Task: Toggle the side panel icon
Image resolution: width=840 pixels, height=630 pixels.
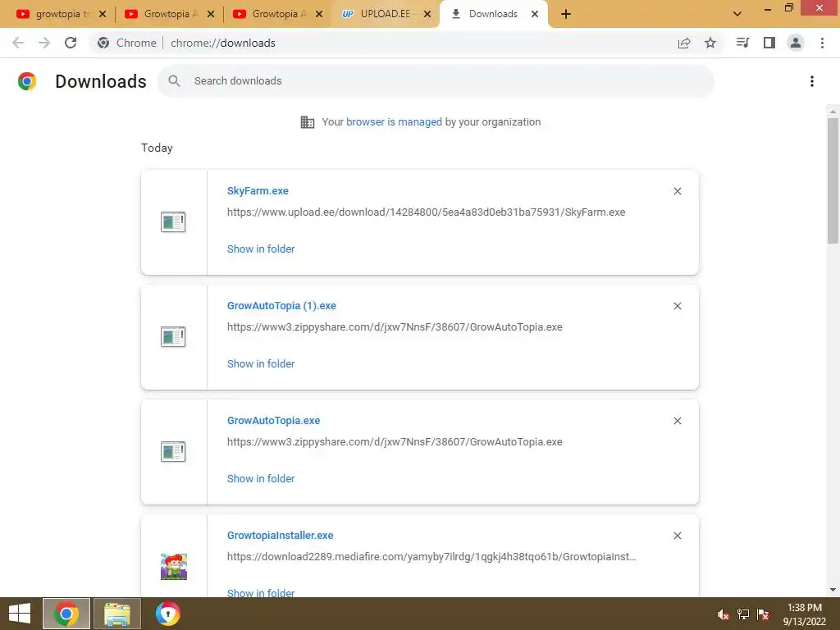Action: pyautogui.click(x=769, y=43)
